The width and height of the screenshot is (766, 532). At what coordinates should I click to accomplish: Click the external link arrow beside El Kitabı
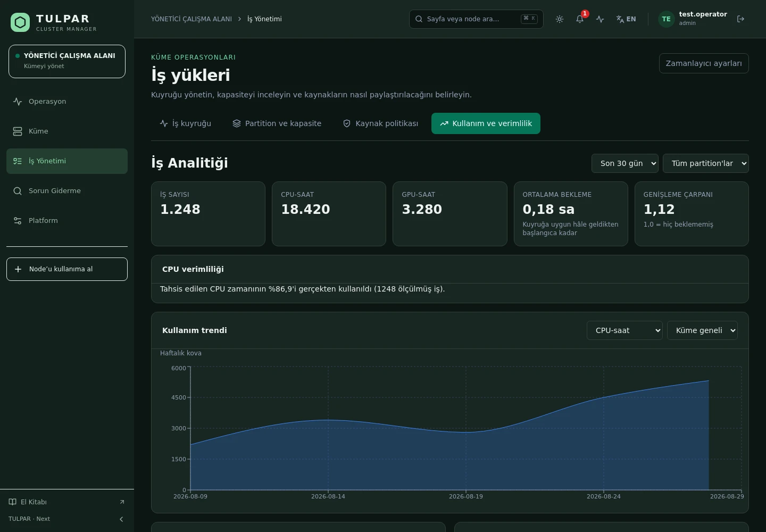click(x=122, y=502)
